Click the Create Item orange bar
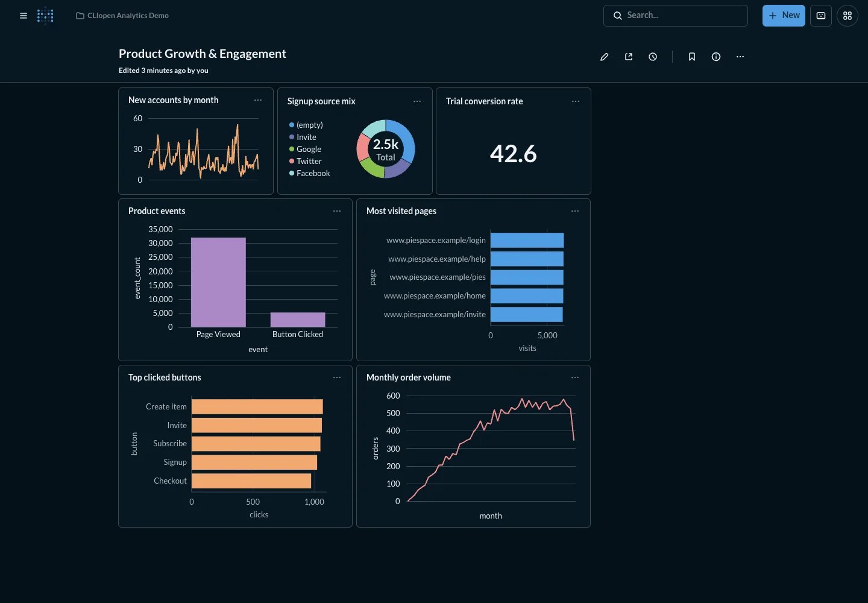 pos(257,406)
